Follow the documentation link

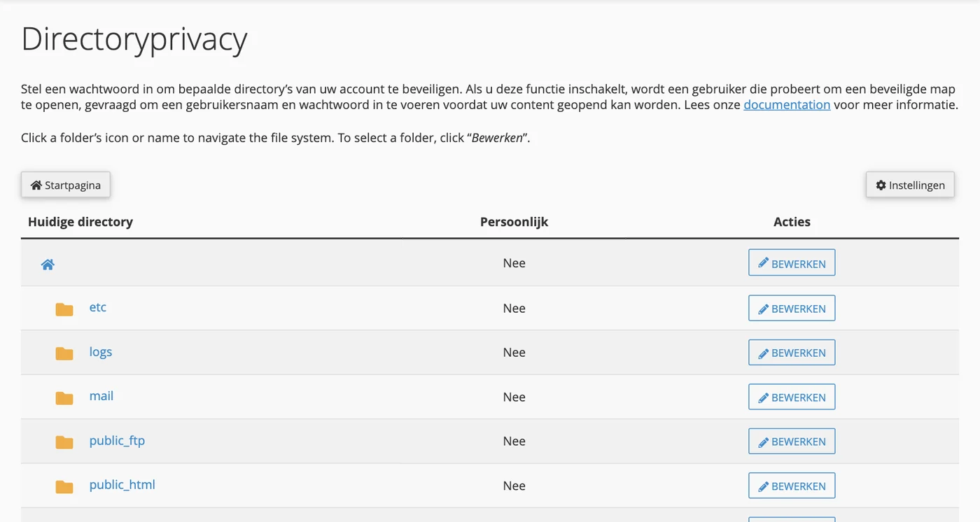pos(787,105)
